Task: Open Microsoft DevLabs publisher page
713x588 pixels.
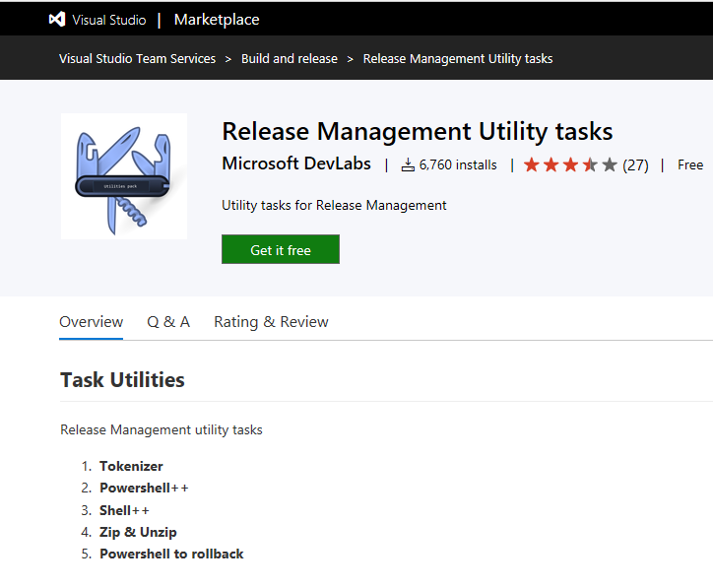Action: [x=296, y=163]
